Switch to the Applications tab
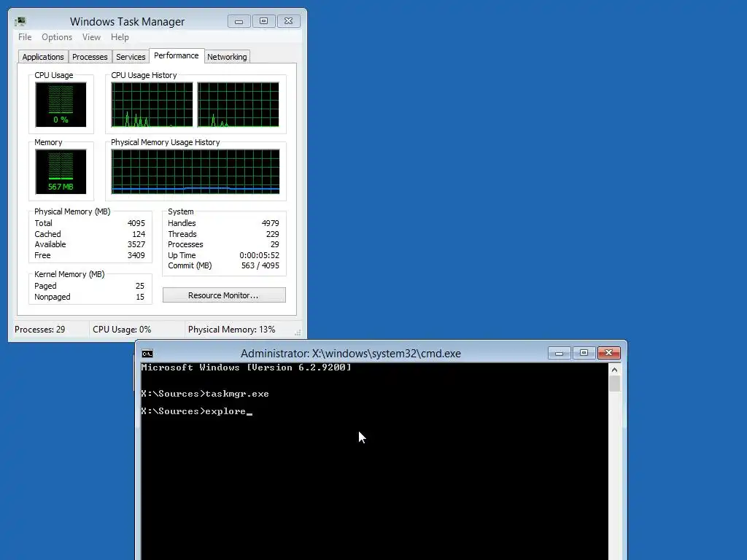 pos(43,57)
